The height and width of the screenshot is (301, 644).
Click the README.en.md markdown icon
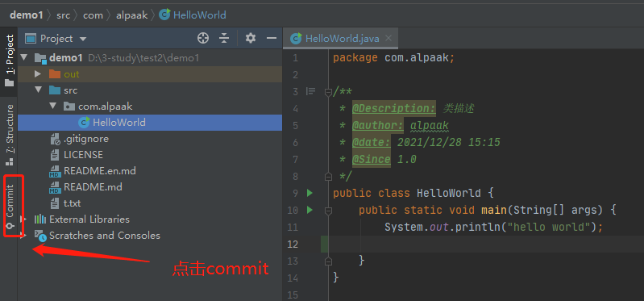pos(54,171)
